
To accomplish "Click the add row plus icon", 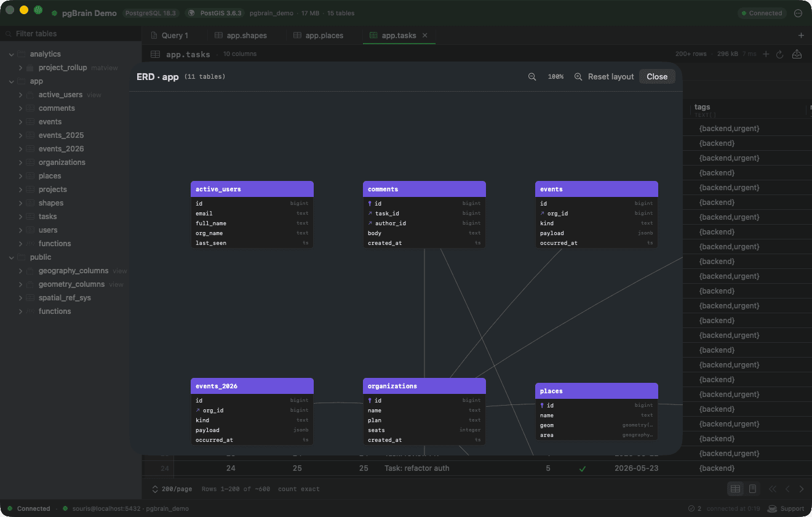I will coord(766,54).
